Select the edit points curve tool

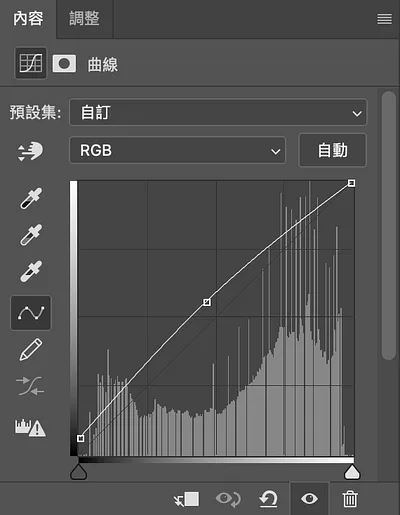point(31,313)
